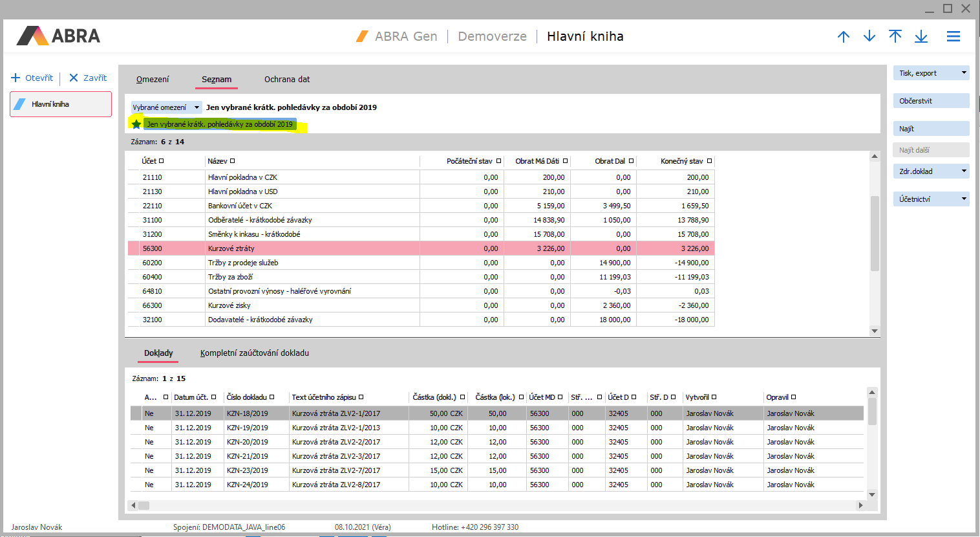This screenshot has width=980, height=537.
Task: Toggle sort box on Konečný stav column
Action: (709, 161)
